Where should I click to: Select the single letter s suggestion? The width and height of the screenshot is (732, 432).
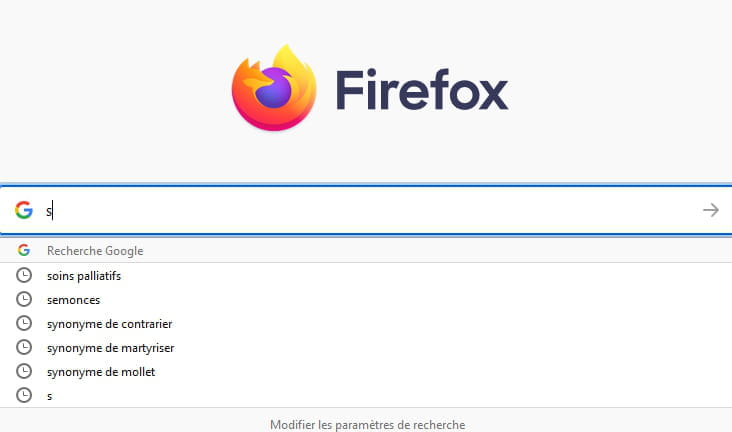click(x=50, y=395)
